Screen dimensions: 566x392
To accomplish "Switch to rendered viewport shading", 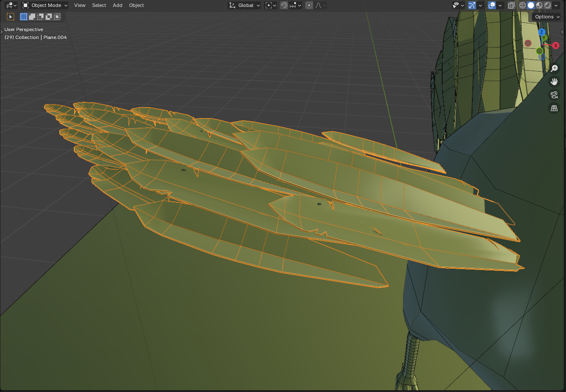I will 548,5.
